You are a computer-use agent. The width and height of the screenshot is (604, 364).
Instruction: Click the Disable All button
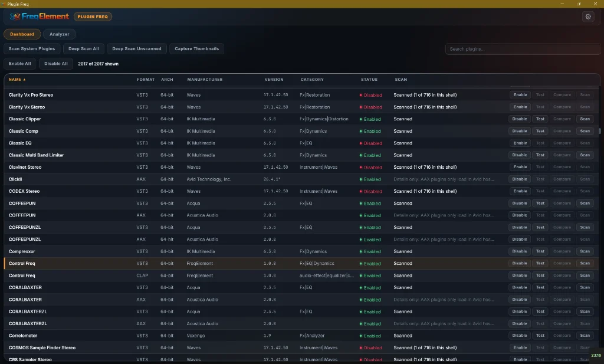(56, 64)
